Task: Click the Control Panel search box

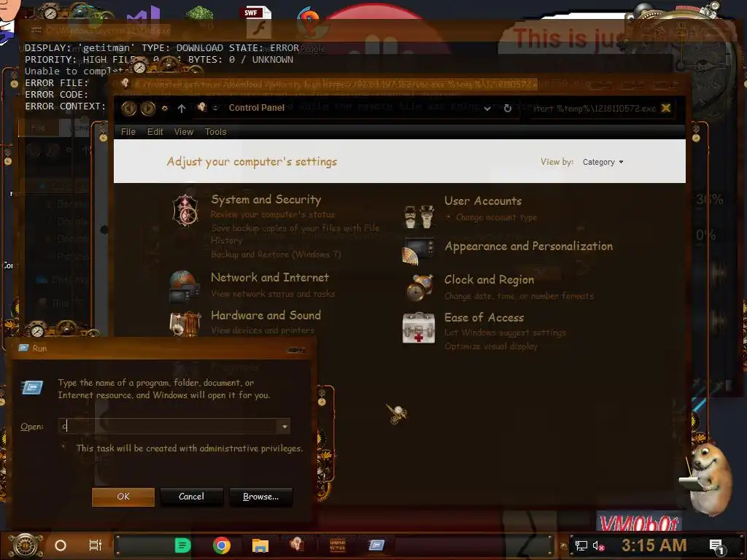Action: pyautogui.click(x=595, y=109)
